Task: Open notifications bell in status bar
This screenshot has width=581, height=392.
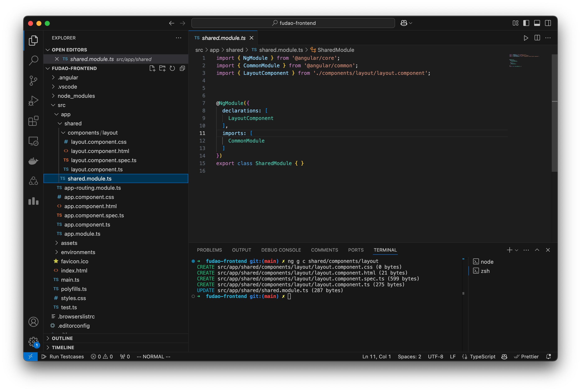Action: click(x=549, y=356)
